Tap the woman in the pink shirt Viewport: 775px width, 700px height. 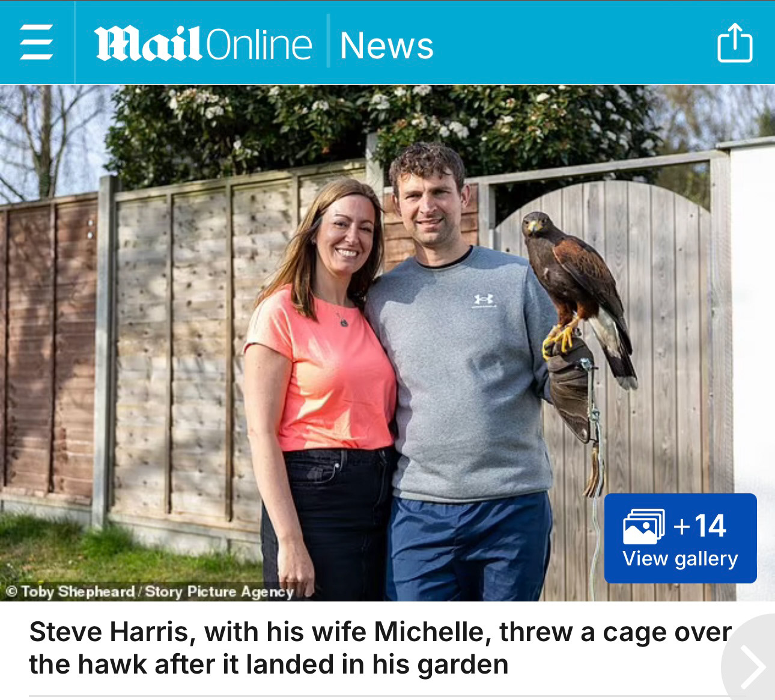tap(321, 391)
